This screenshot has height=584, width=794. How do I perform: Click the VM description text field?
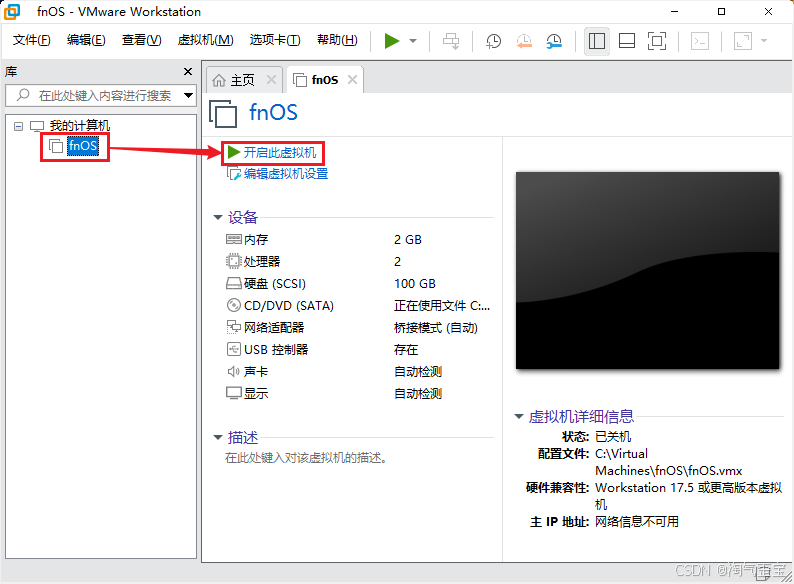pos(306,458)
